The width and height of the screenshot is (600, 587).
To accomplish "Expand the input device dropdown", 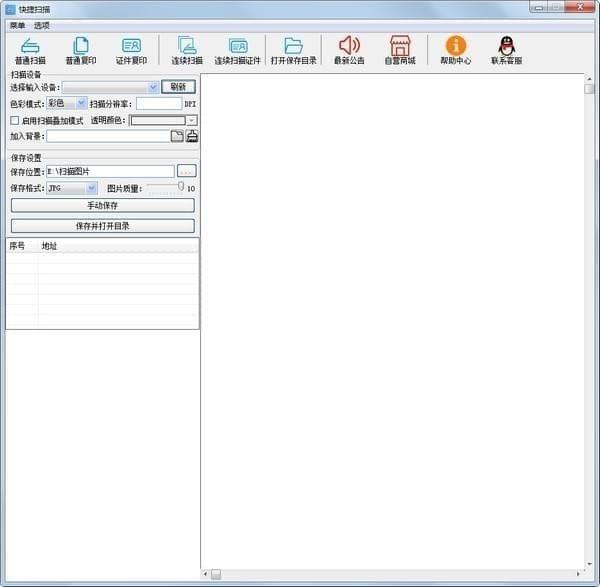I will pyautogui.click(x=153, y=87).
